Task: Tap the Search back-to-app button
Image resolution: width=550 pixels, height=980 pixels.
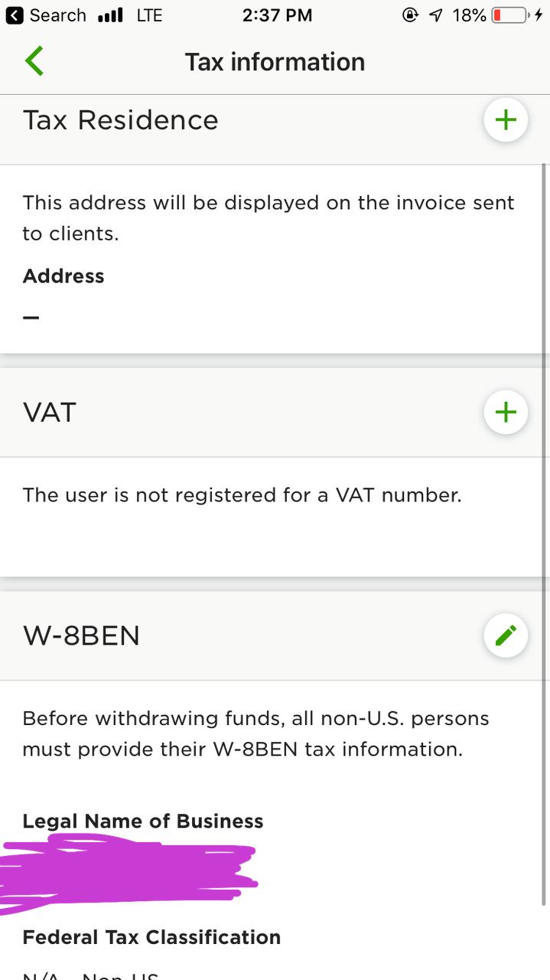Action: coord(46,15)
